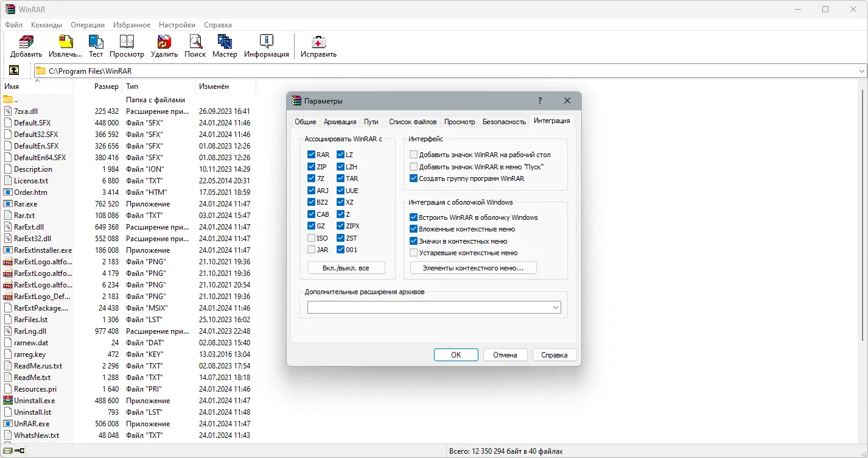This screenshot has width=868, height=458.
Task: Confirm settings with OK button
Action: (456, 355)
